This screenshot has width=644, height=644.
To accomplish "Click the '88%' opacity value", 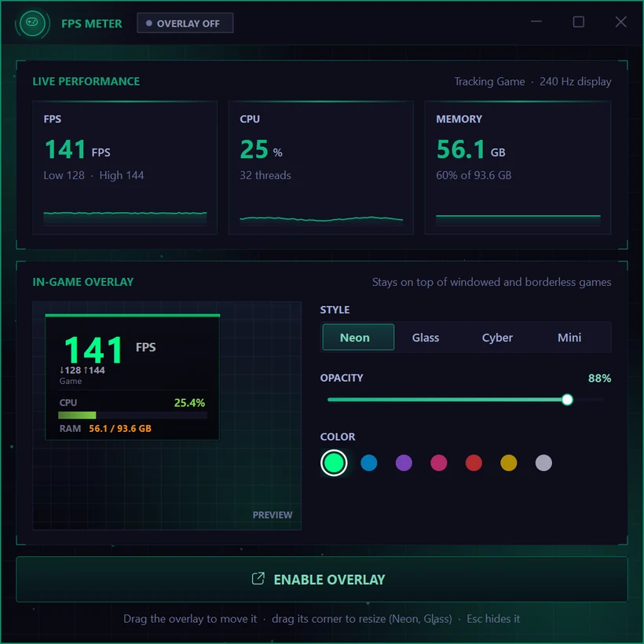I will coord(599,378).
